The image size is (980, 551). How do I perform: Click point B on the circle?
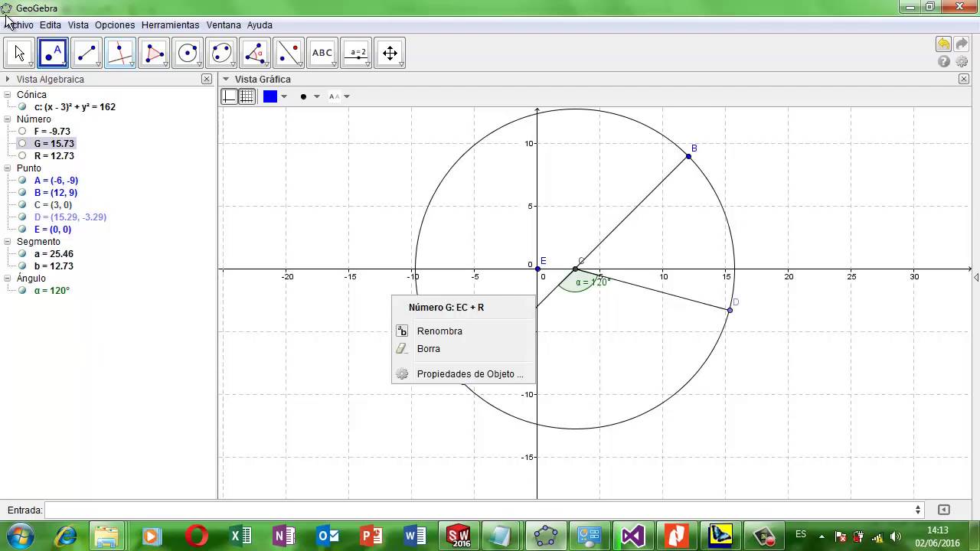[688, 156]
